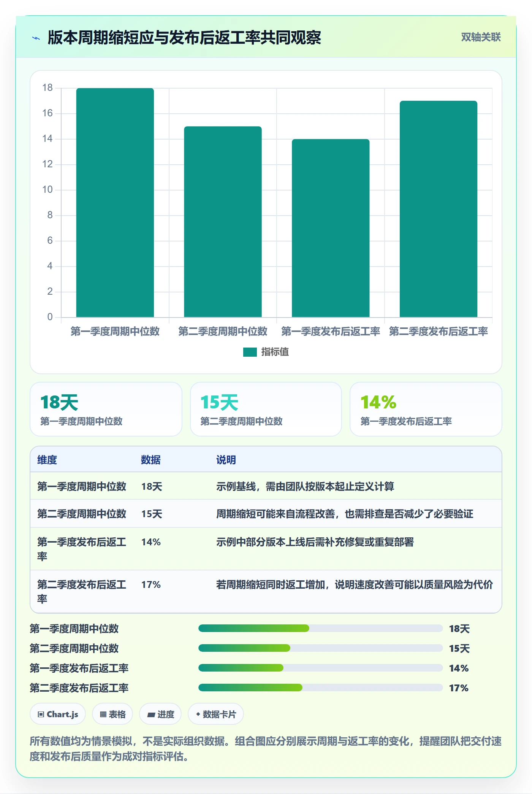Click the 15天 value in table
The height and width of the screenshot is (794, 532).
tap(152, 514)
